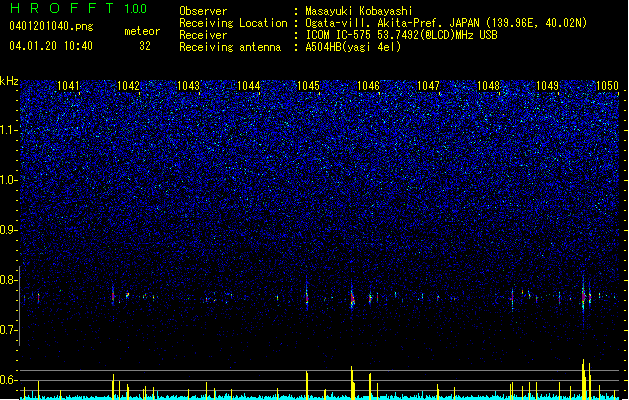Screen dimensions: 629x400
Task: Click the 0.6 kHz axis label
Action: pyautogui.click(x=8, y=380)
